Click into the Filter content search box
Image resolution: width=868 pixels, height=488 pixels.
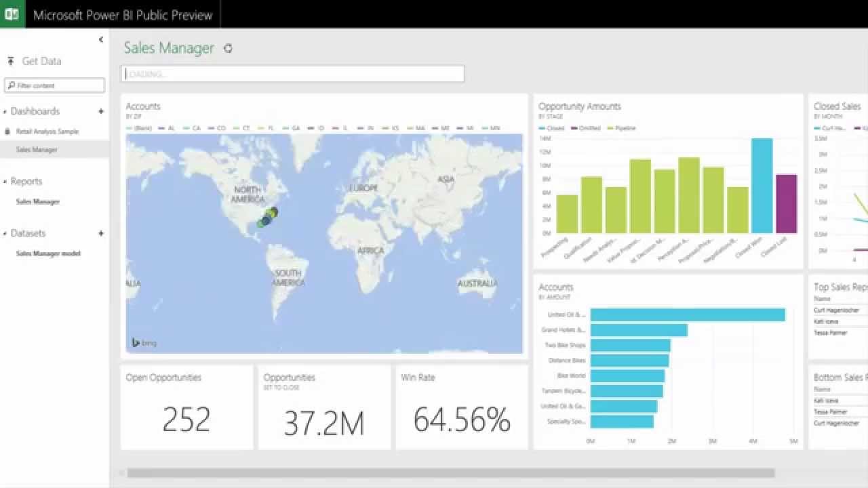click(x=55, y=85)
